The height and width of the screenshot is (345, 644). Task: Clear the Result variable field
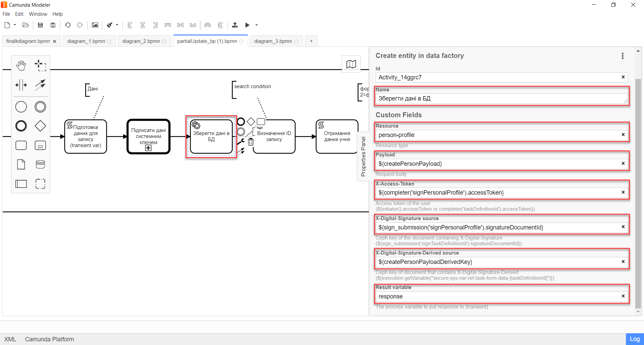(x=623, y=296)
